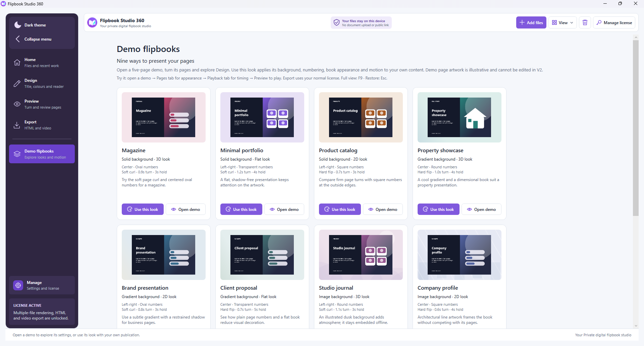Apply Use this look for Magazine
Viewport: 644px width, 346px height.
[143, 209]
